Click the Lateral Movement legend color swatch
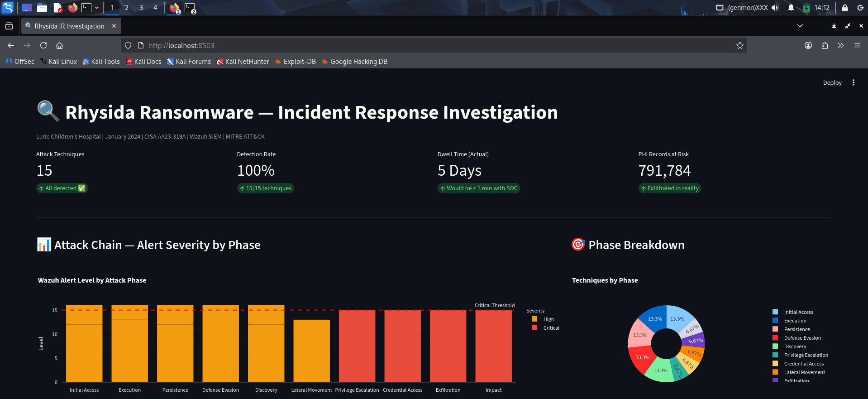868x399 pixels. (775, 372)
